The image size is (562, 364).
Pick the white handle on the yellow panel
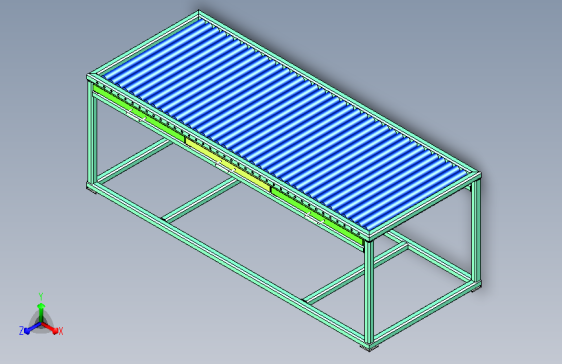[225, 168]
